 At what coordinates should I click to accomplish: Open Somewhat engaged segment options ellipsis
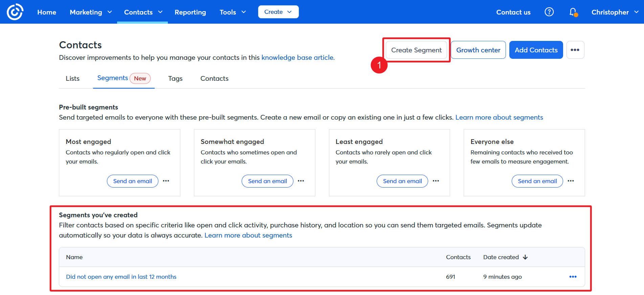(x=301, y=181)
